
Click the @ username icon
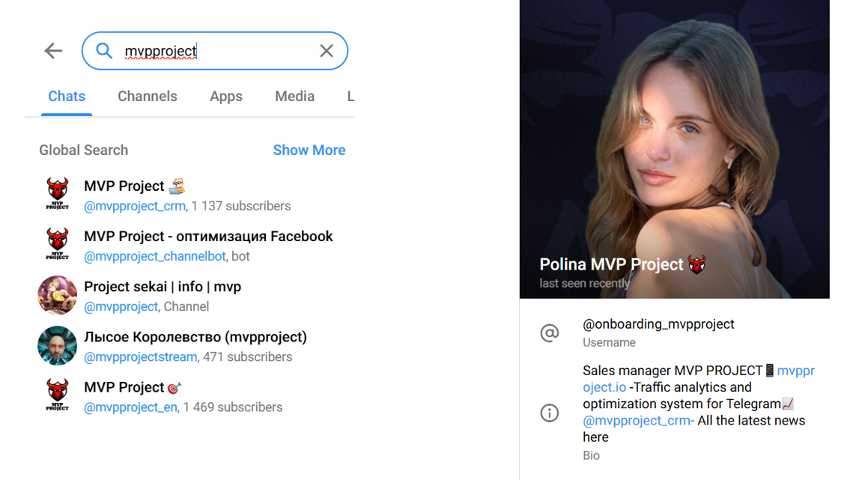pos(550,332)
